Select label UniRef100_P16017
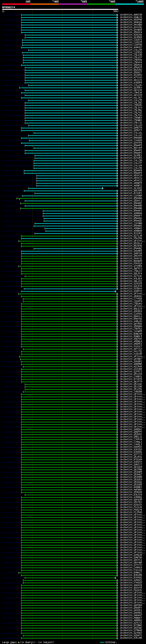This screenshot has width=146, height=644. (131, 346)
